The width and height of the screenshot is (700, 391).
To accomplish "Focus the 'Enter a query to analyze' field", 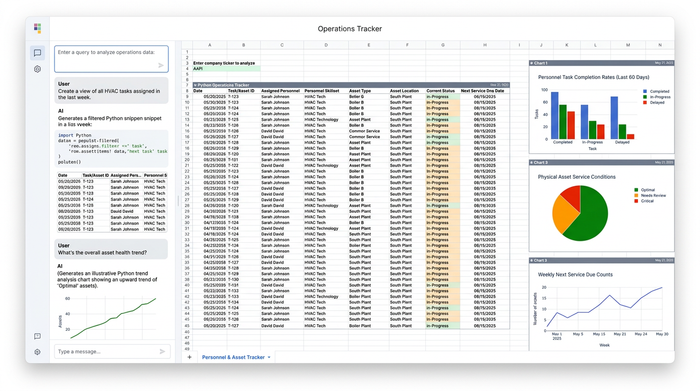I will coord(112,58).
